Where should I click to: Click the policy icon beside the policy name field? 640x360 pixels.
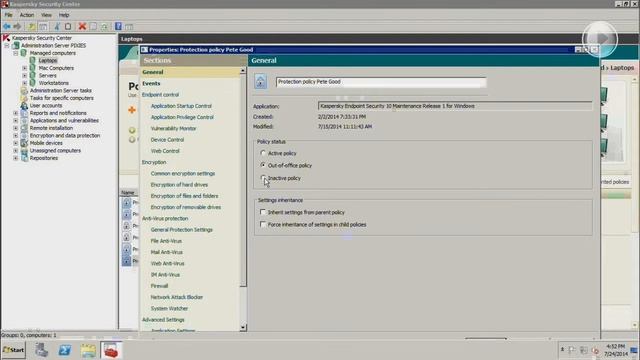coord(260,81)
